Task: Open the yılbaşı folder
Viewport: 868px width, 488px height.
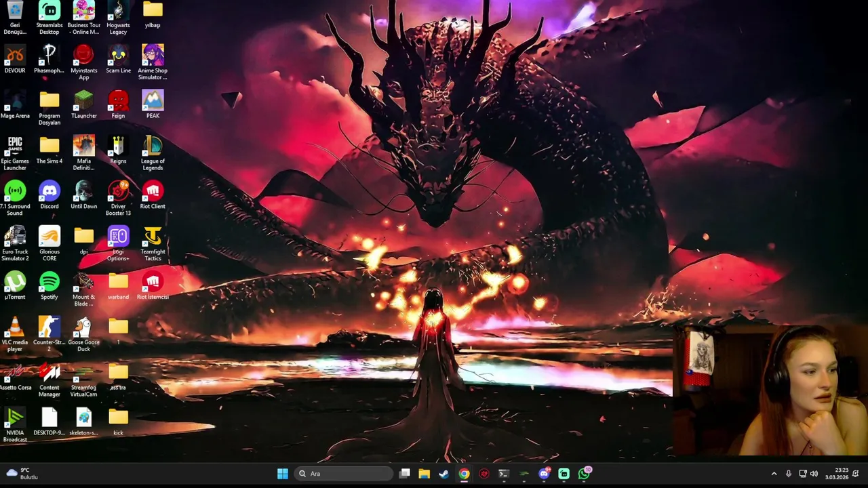Action: click(153, 15)
